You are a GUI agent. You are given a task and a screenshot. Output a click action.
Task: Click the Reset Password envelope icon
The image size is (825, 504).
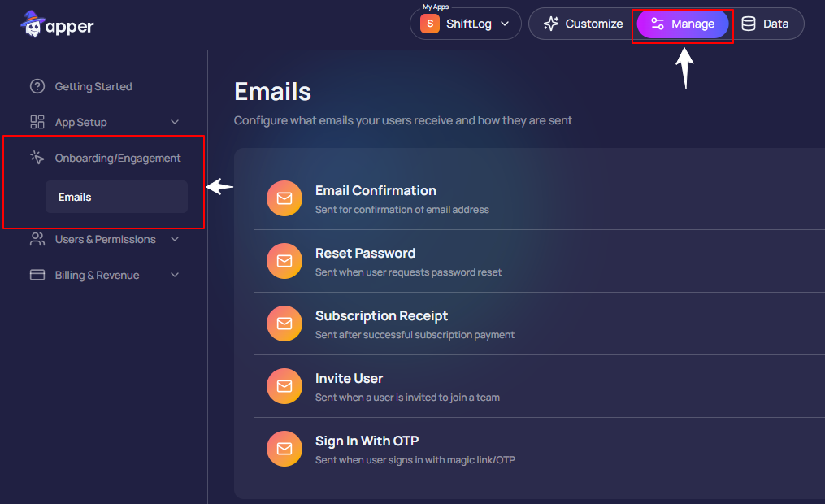tap(284, 262)
